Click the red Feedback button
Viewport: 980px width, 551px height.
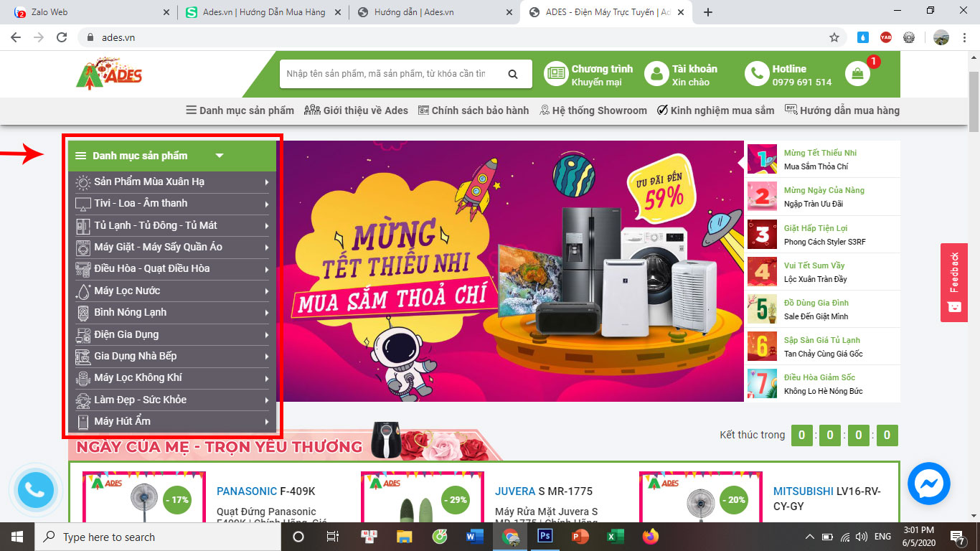coord(954,283)
